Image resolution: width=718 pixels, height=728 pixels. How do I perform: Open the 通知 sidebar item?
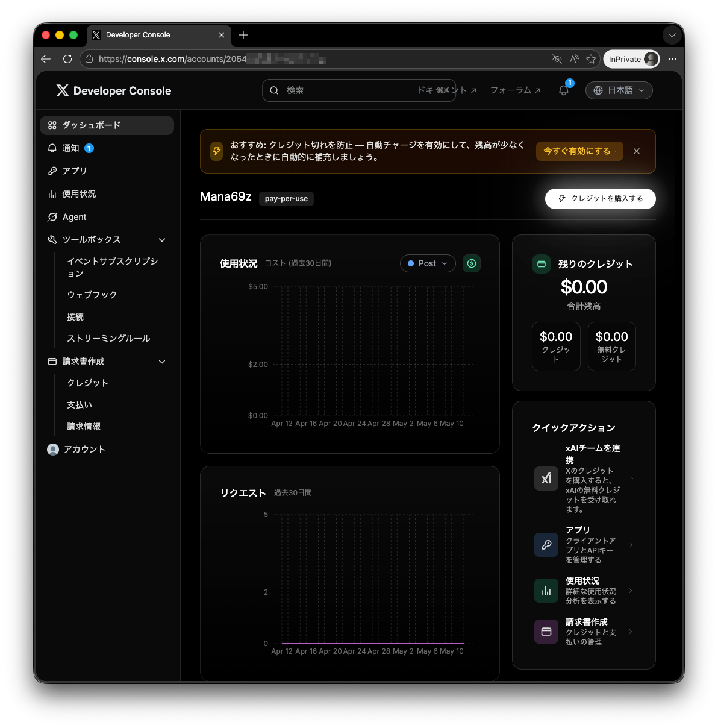[x=107, y=148]
